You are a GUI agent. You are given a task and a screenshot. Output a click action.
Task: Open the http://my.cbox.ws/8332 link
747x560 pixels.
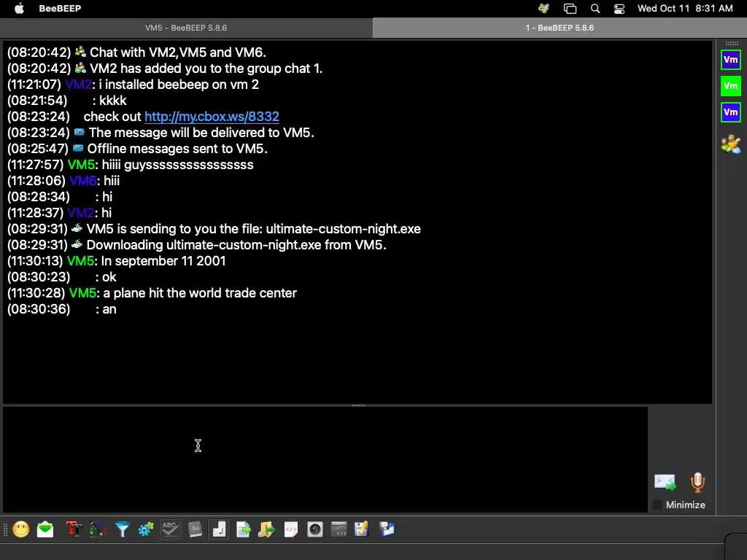pos(212,117)
